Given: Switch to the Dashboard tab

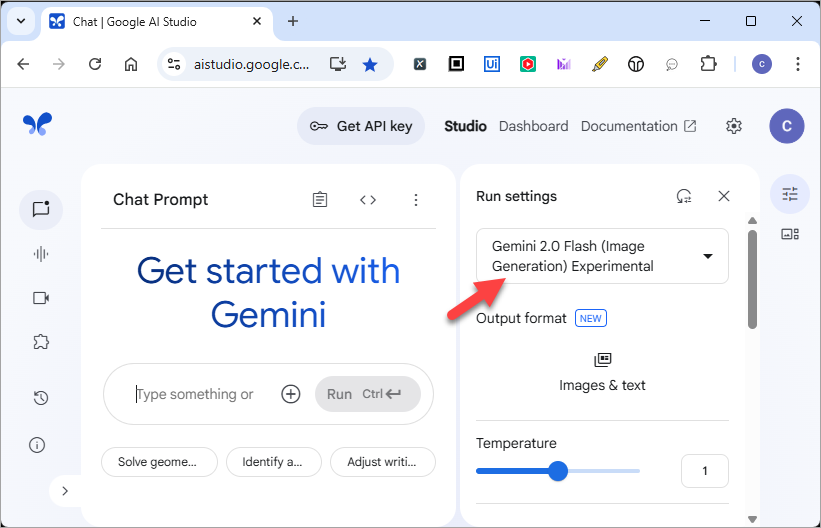Looking at the screenshot, I should pos(534,126).
